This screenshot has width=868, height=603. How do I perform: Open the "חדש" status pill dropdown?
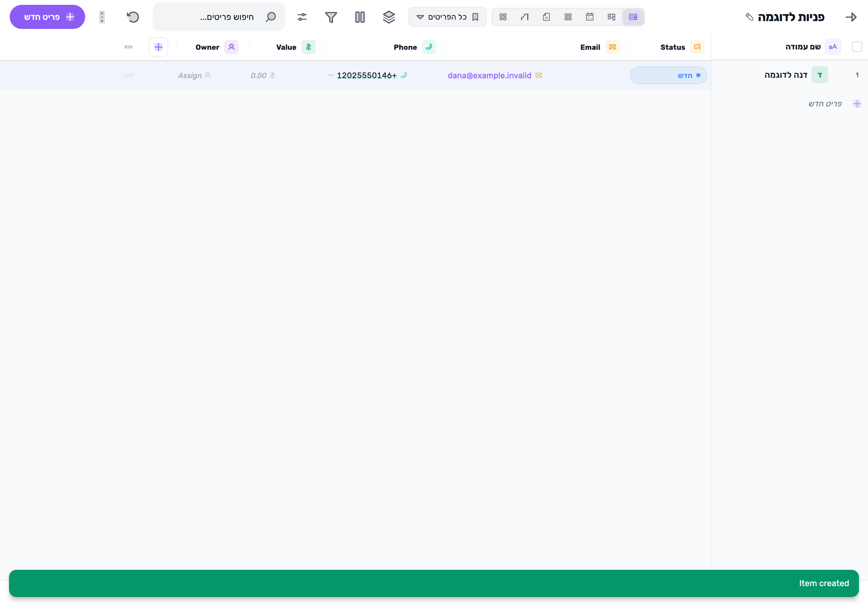668,76
